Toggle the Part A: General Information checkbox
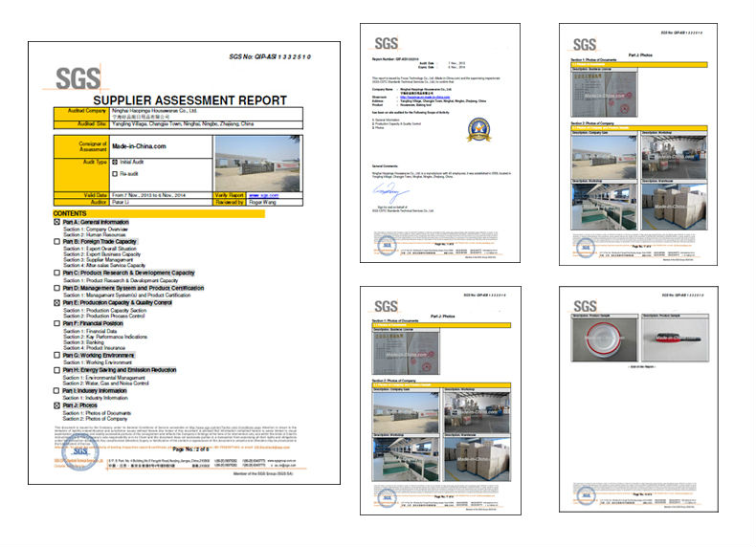 point(56,222)
